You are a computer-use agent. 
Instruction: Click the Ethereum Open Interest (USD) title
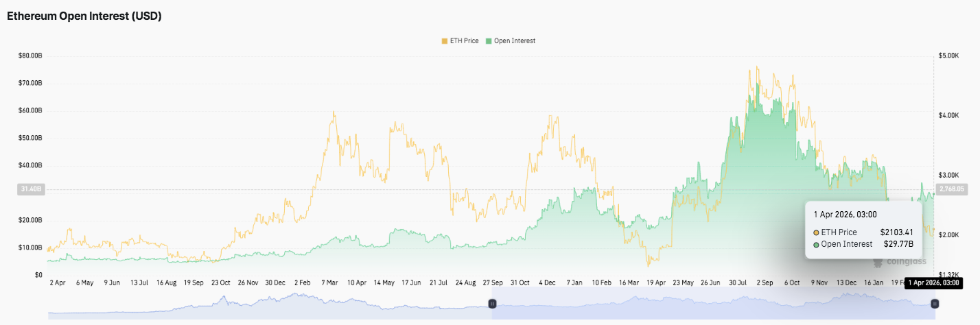tap(84, 16)
